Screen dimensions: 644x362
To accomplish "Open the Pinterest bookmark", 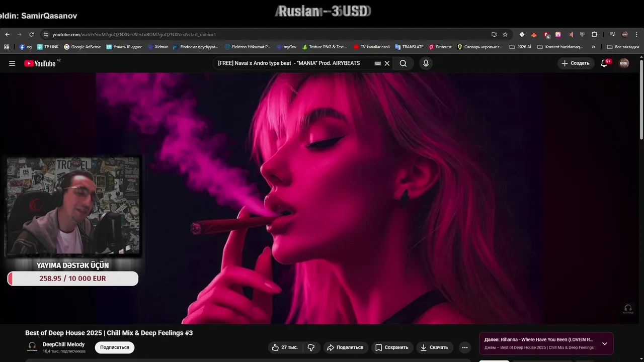I will tap(440, 47).
